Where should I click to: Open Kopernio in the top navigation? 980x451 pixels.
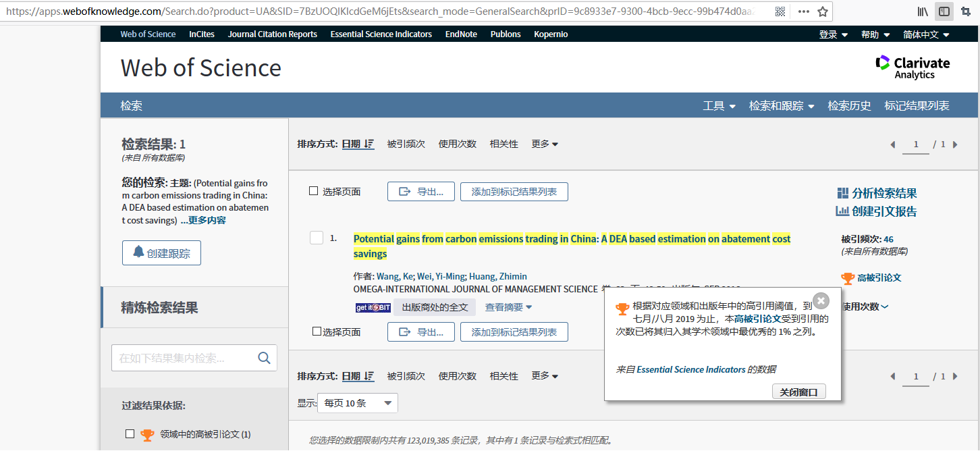[551, 34]
